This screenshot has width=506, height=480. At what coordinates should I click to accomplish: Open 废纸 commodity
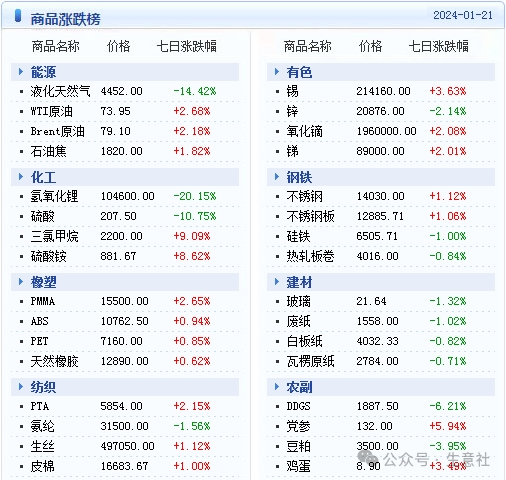tap(298, 321)
